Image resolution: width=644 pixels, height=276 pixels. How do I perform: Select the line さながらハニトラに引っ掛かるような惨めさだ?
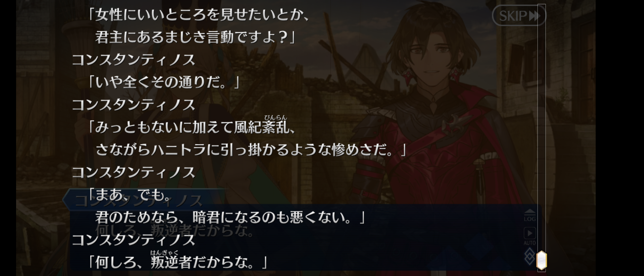click(x=250, y=150)
